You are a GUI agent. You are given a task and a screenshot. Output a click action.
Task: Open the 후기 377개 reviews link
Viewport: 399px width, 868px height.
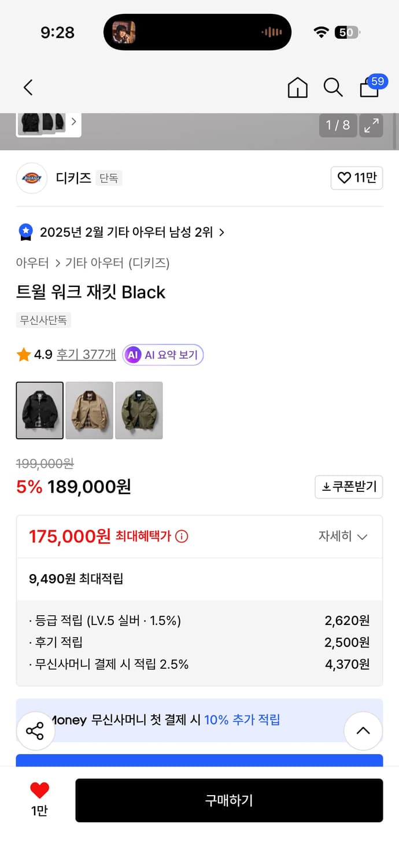[86, 355]
